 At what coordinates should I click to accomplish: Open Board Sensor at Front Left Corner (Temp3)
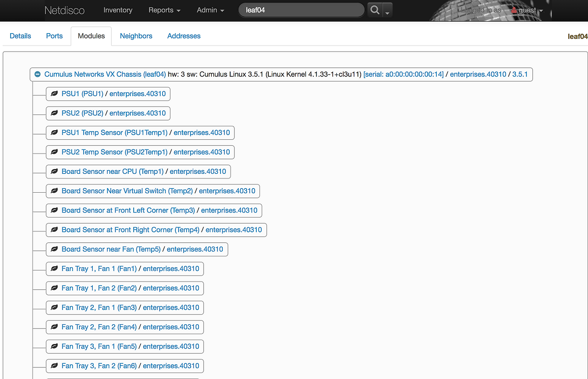tap(128, 210)
